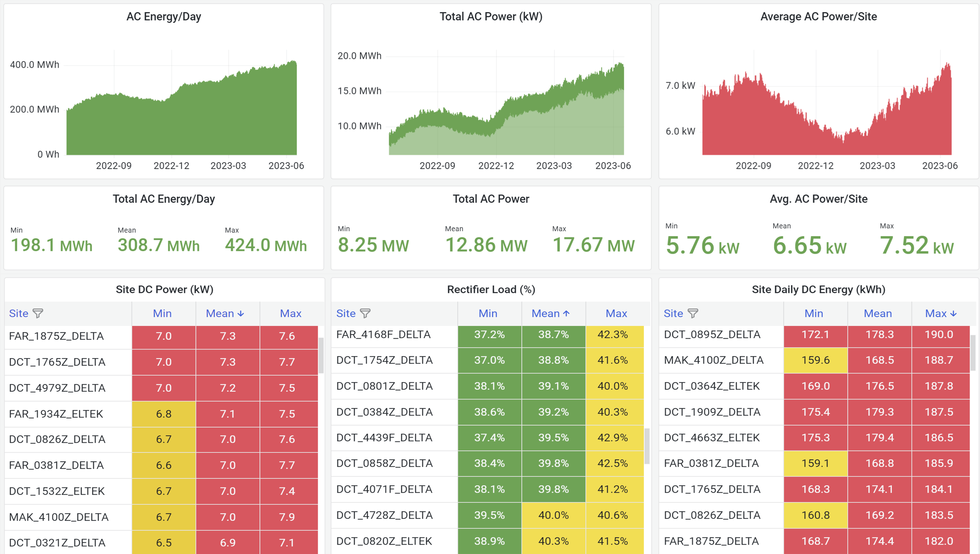Sort Site DC Power by Min column
980x554 pixels.
[162, 314]
